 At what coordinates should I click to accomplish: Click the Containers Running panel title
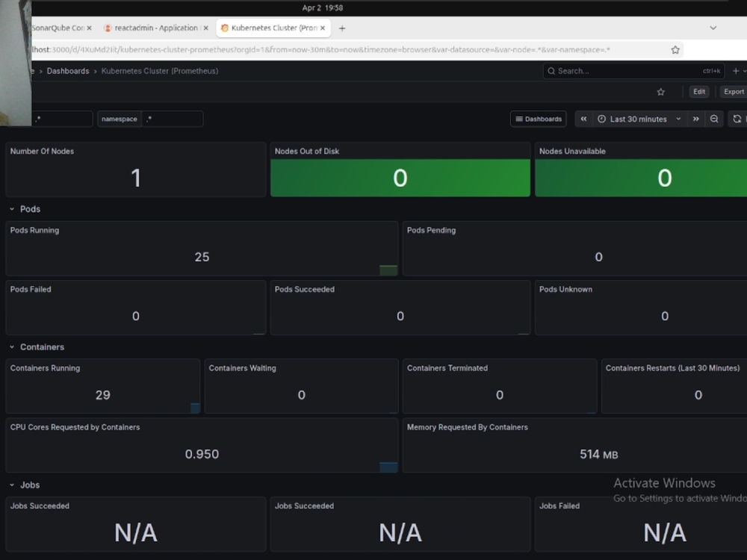click(45, 369)
